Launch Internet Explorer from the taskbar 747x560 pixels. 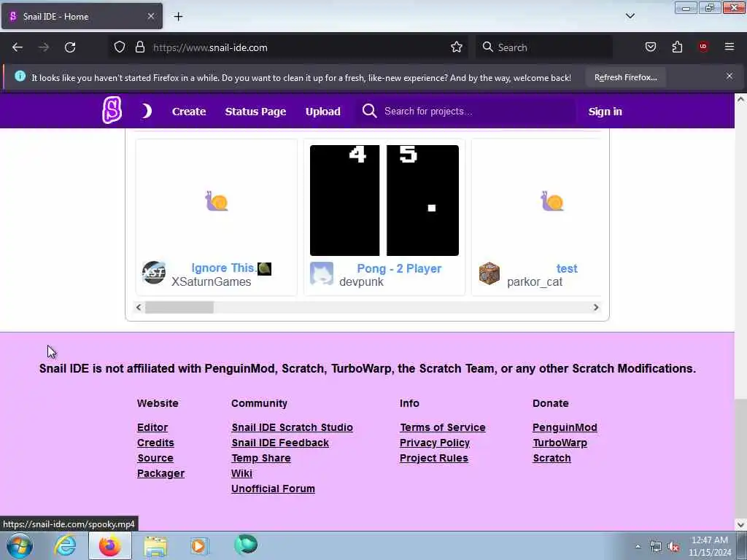[x=65, y=545]
